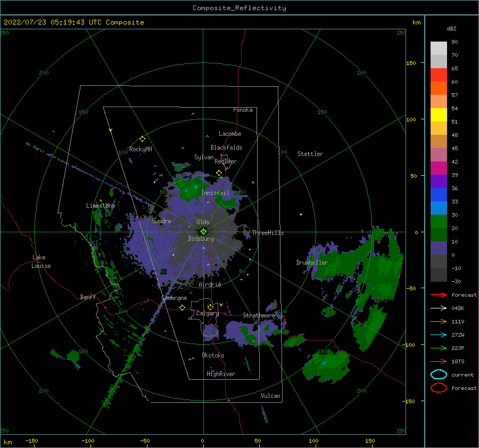
Task: Click the Vulcan city label
Action: tap(271, 396)
